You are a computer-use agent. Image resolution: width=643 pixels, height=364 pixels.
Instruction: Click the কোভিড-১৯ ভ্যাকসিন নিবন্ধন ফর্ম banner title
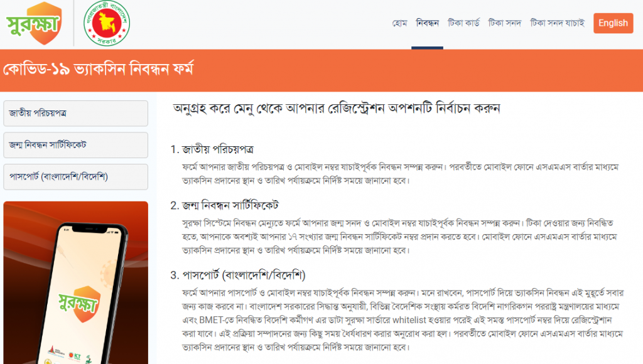click(x=98, y=69)
